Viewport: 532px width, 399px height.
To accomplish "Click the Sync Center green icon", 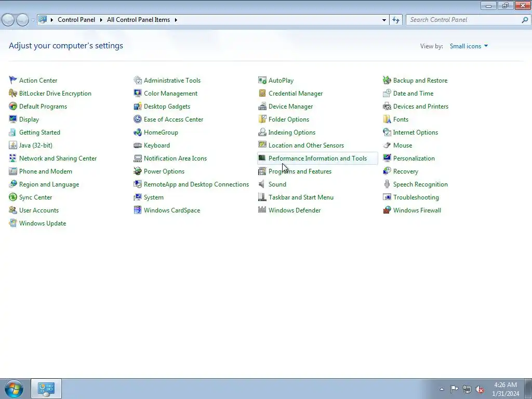I will click(13, 197).
